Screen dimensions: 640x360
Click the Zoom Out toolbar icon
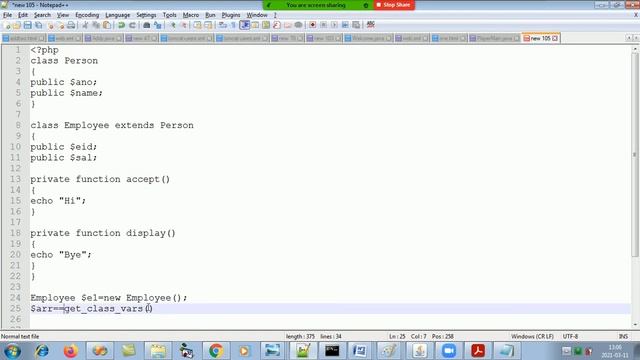[184, 25]
